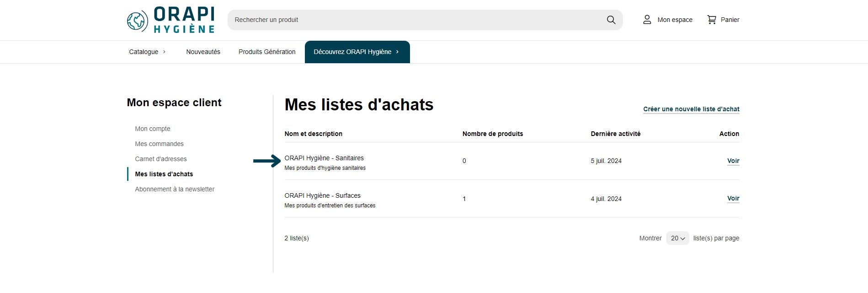Viewport: 868px width, 293px height.
Task: Click the search magnifier icon
Action: (611, 20)
